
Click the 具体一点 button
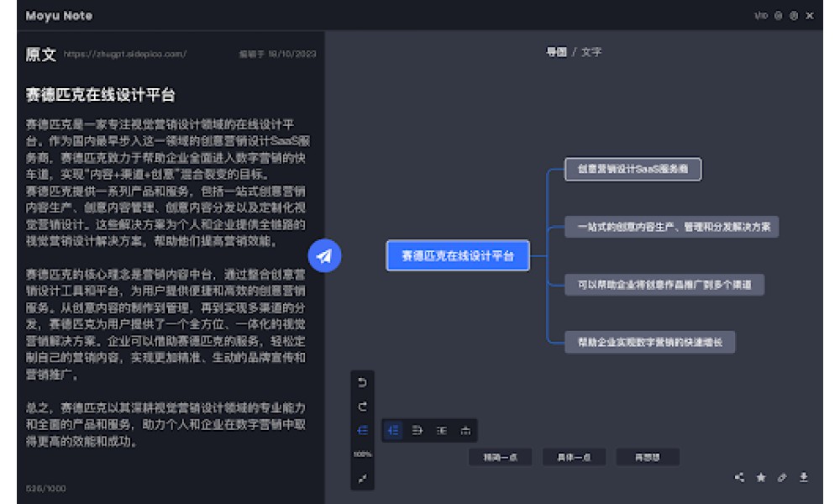pyautogui.click(x=574, y=458)
